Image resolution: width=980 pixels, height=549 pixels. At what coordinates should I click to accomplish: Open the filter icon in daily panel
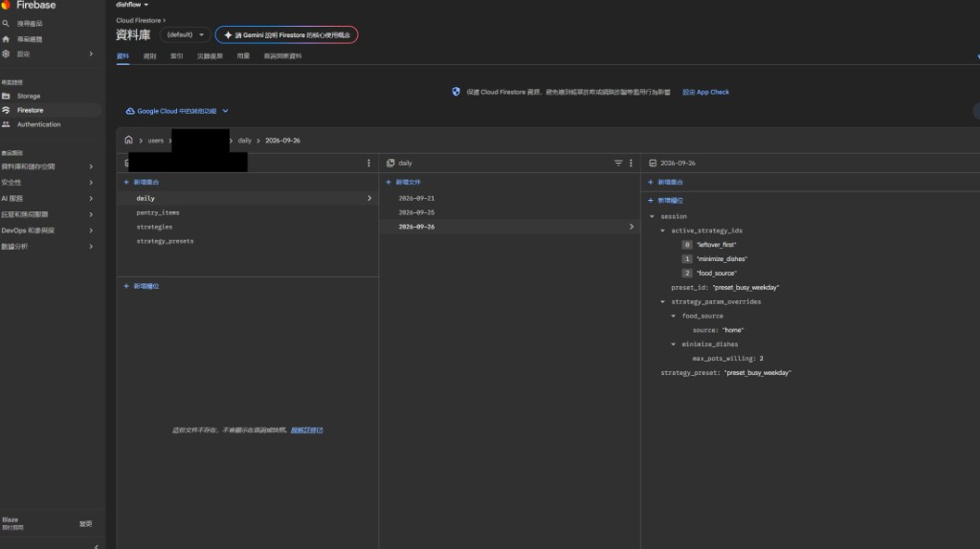[x=618, y=163]
